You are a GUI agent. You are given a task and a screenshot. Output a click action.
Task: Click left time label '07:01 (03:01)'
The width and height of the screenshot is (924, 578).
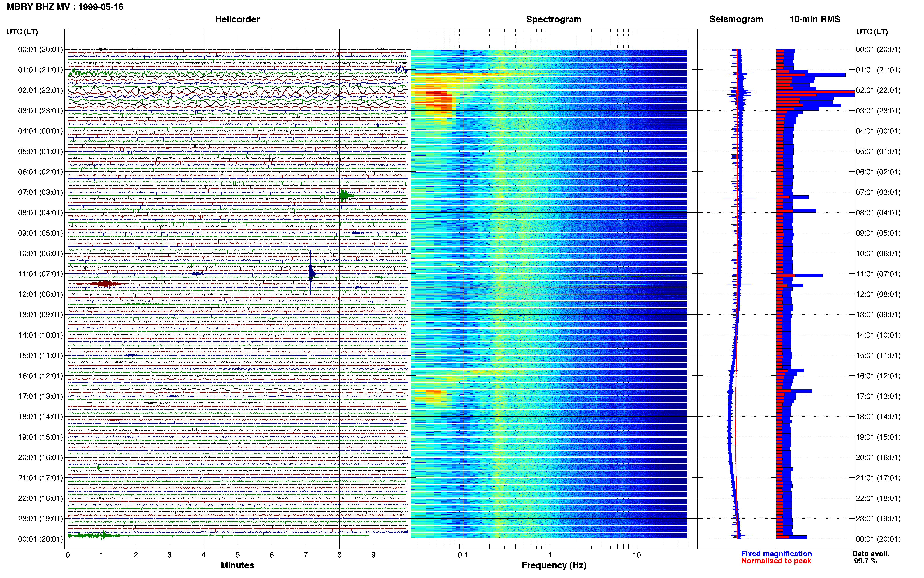(x=40, y=192)
